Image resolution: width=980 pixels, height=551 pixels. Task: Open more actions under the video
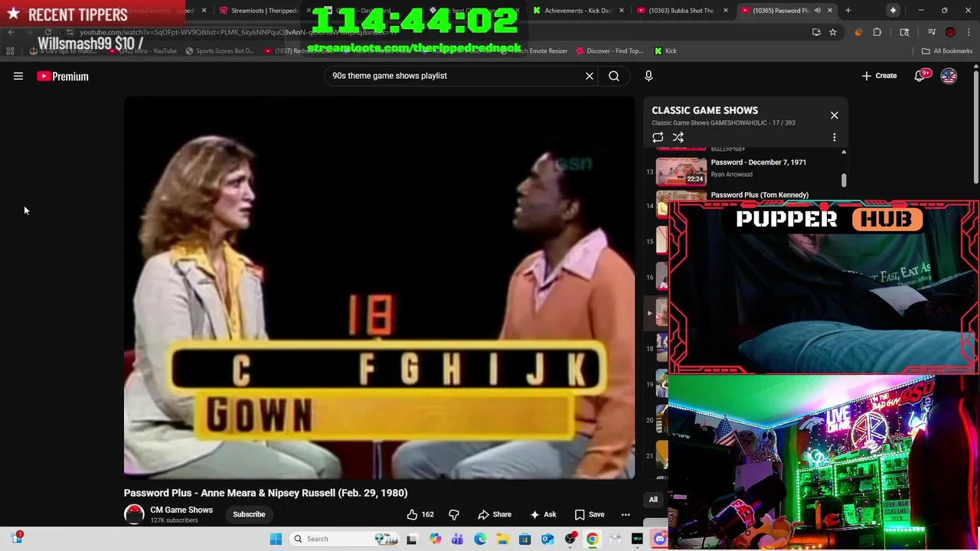coord(626,514)
